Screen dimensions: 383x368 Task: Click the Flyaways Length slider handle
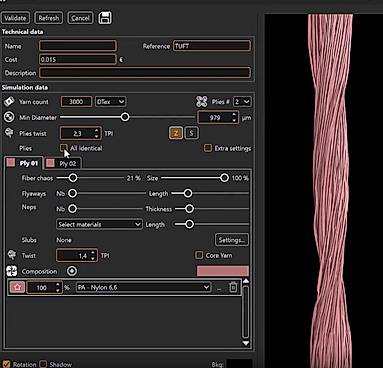[x=188, y=193]
